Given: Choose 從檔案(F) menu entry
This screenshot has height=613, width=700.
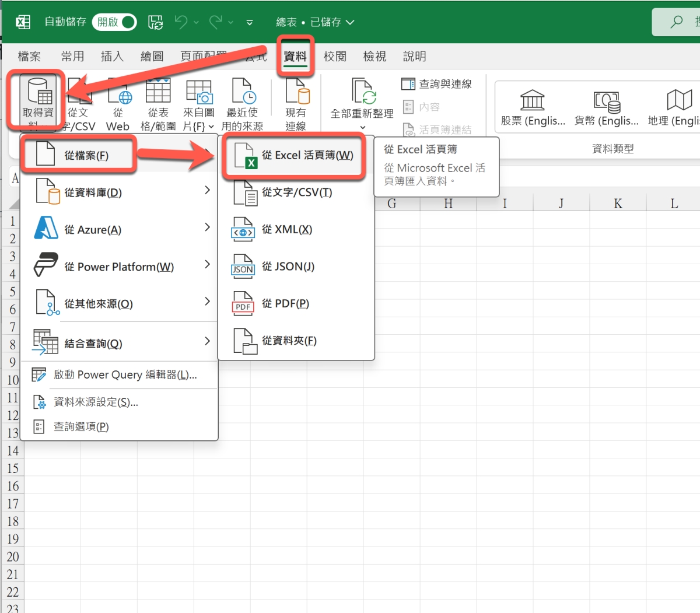Looking at the screenshot, I should point(119,155).
